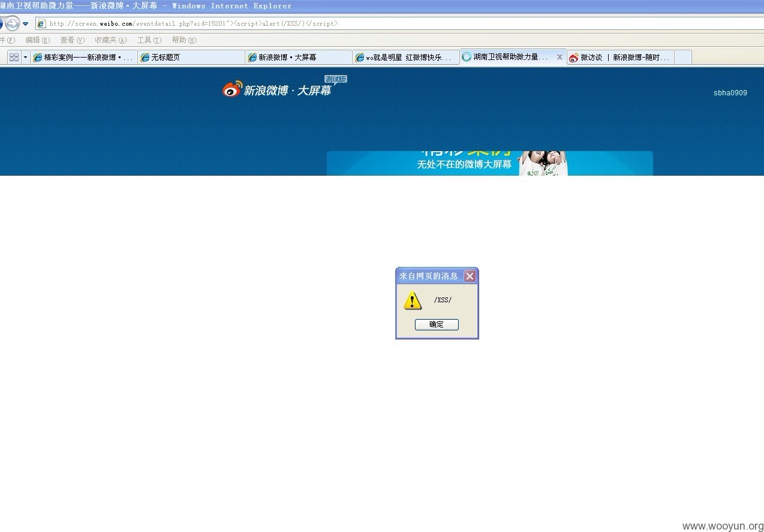Click the Forward navigation arrow button
Screen dimensions: 764x532
pos(12,23)
